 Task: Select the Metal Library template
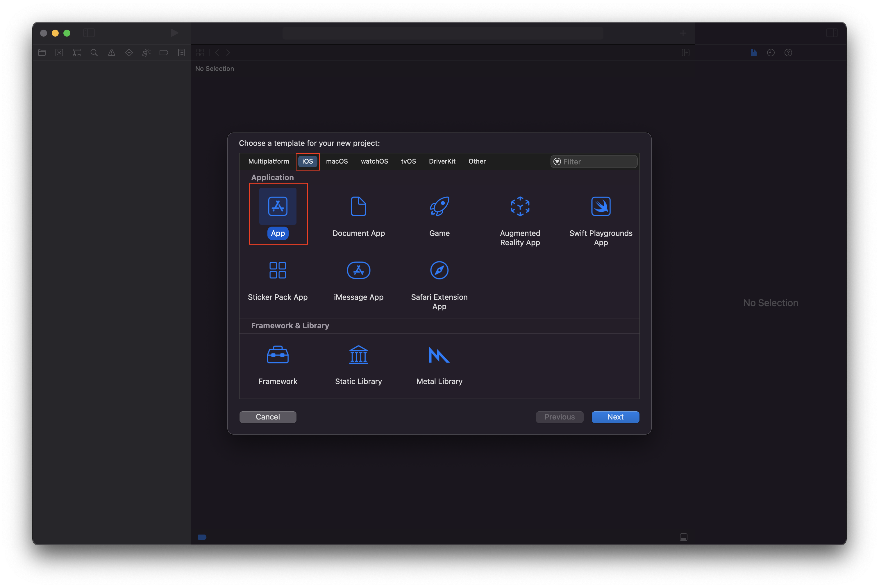(x=439, y=363)
